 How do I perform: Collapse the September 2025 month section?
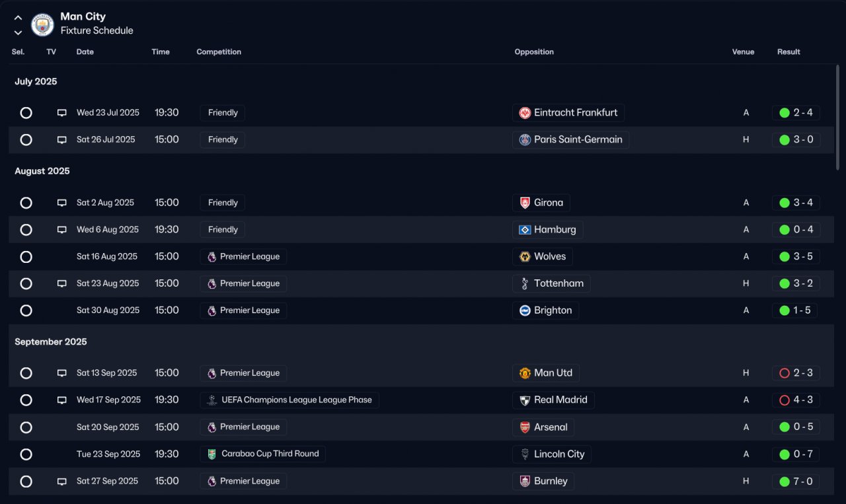pos(50,342)
